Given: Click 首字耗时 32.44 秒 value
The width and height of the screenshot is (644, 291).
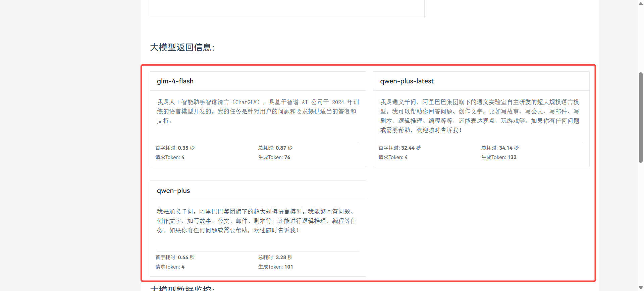Looking at the screenshot, I should [x=399, y=148].
